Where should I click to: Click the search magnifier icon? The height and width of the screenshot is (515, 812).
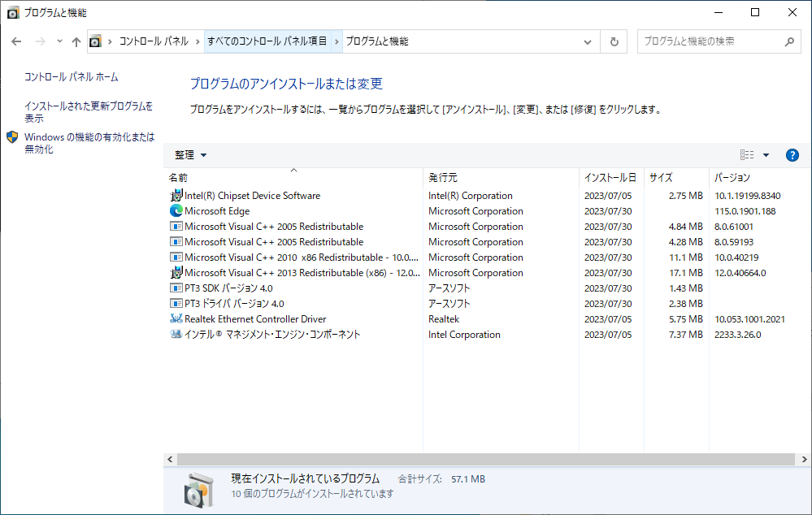[x=789, y=41]
